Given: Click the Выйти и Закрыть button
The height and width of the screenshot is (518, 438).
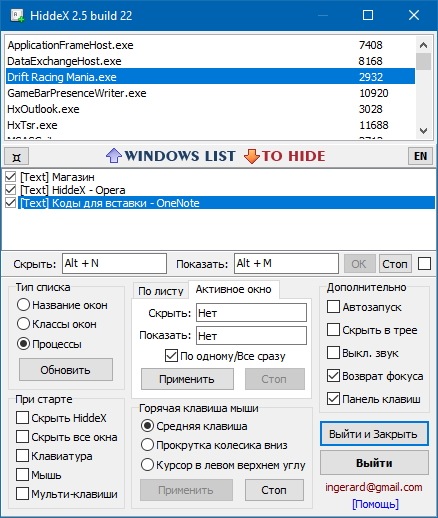Looking at the screenshot, I should tap(374, 434).
